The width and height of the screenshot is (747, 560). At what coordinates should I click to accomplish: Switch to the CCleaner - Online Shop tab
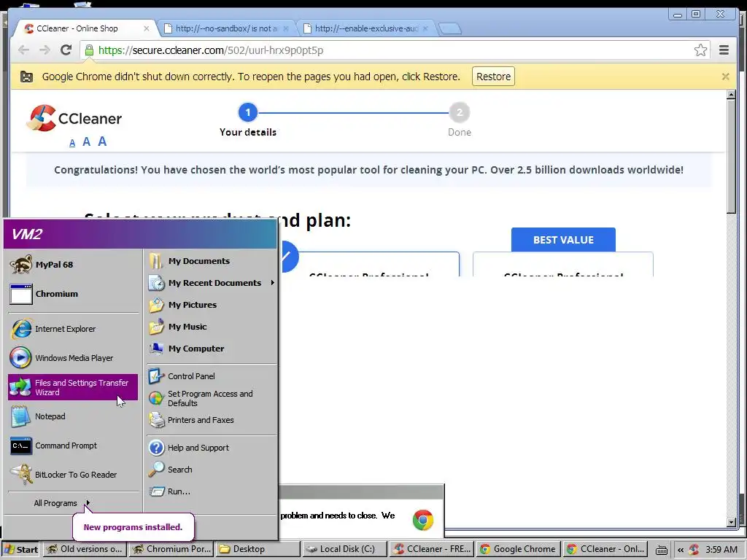coord(86,28)
